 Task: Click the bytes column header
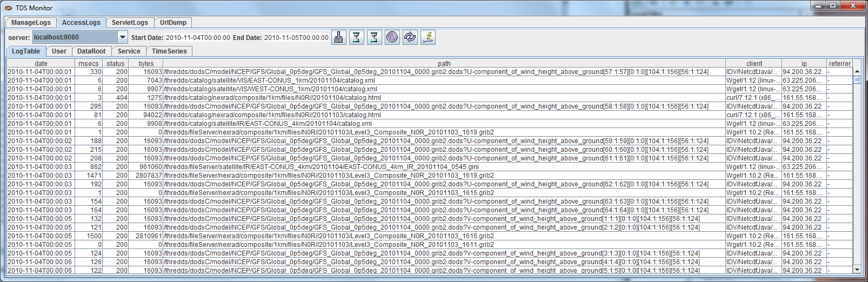(146, 64)
